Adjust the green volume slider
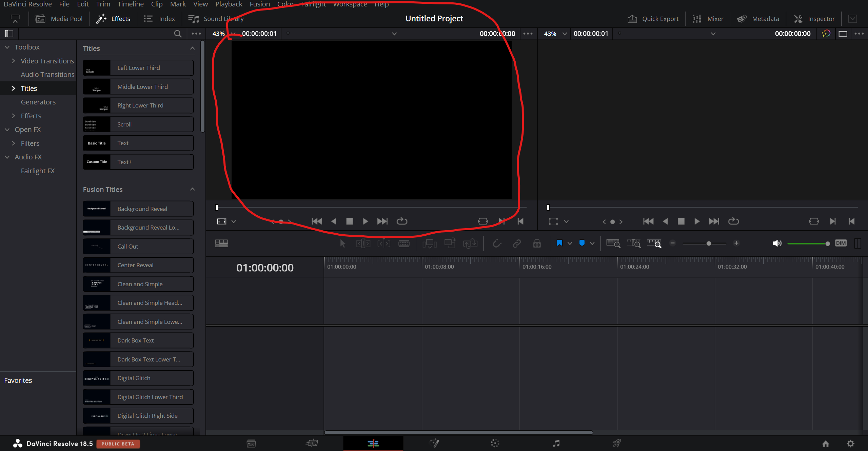 (x=809, y=243)
